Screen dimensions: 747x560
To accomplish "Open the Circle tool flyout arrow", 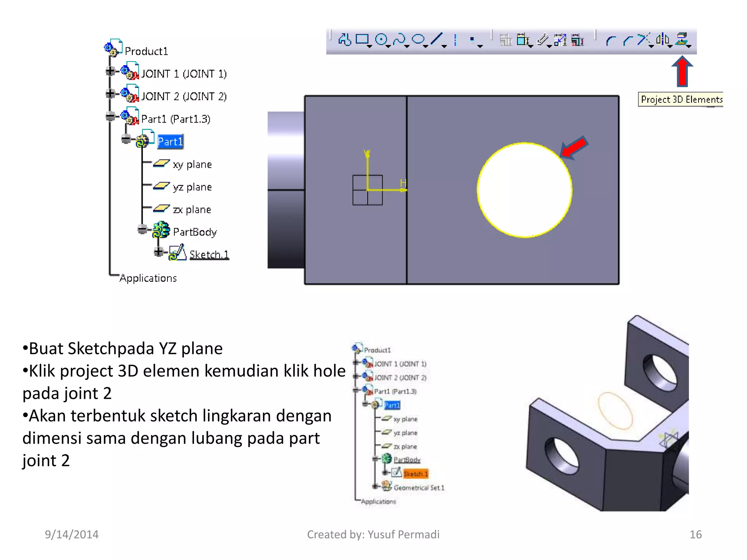I will pyautogui.click(x=388, y=47).
